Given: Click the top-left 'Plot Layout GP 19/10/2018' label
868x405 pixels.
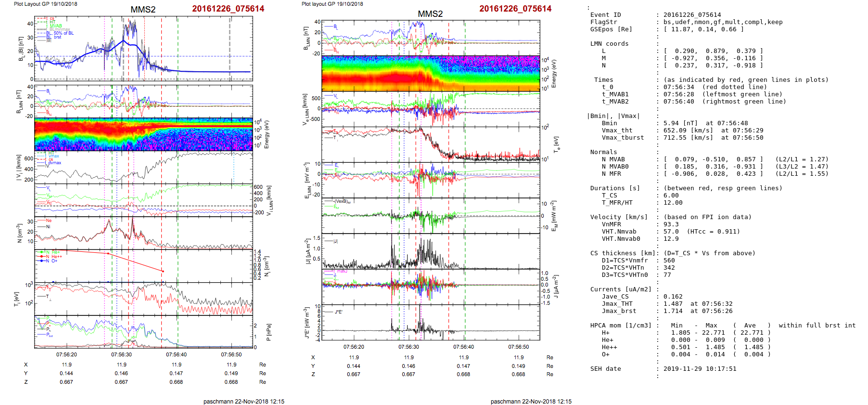Looking at the screenshot, I should pos(45,4).
